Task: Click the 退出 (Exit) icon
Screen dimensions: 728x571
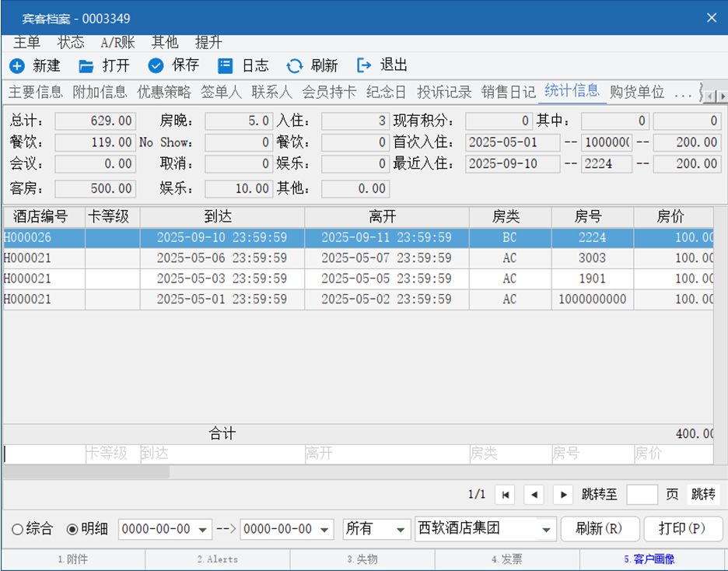Action: [363, 66]
